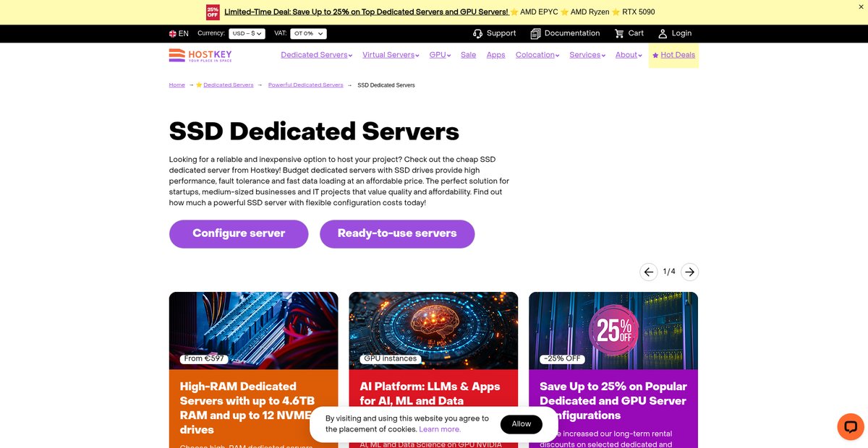Screen dimensions: 868x448
Task: Open the Sale menu item
Action: point(469,55)
